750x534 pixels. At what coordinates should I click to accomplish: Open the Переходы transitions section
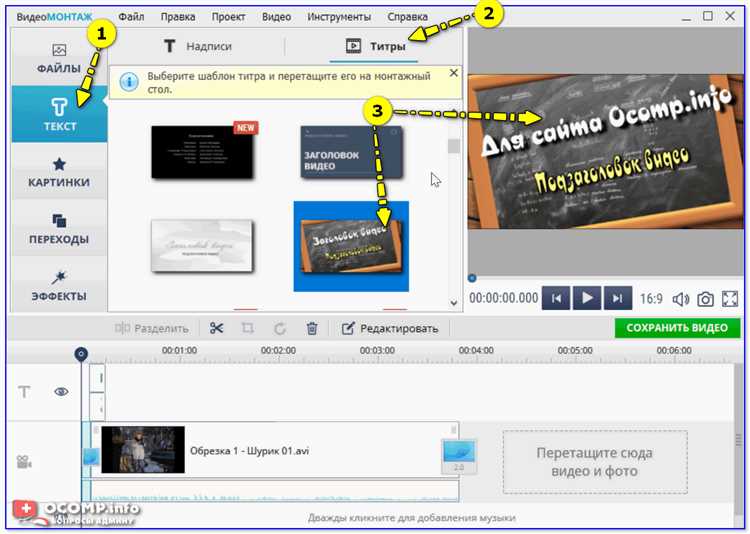point(59,228)
